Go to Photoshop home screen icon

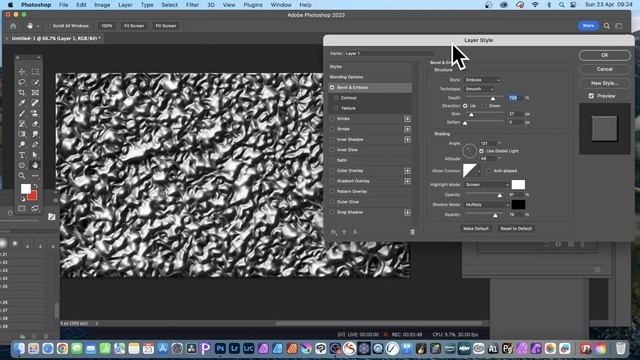click(13, 26)
